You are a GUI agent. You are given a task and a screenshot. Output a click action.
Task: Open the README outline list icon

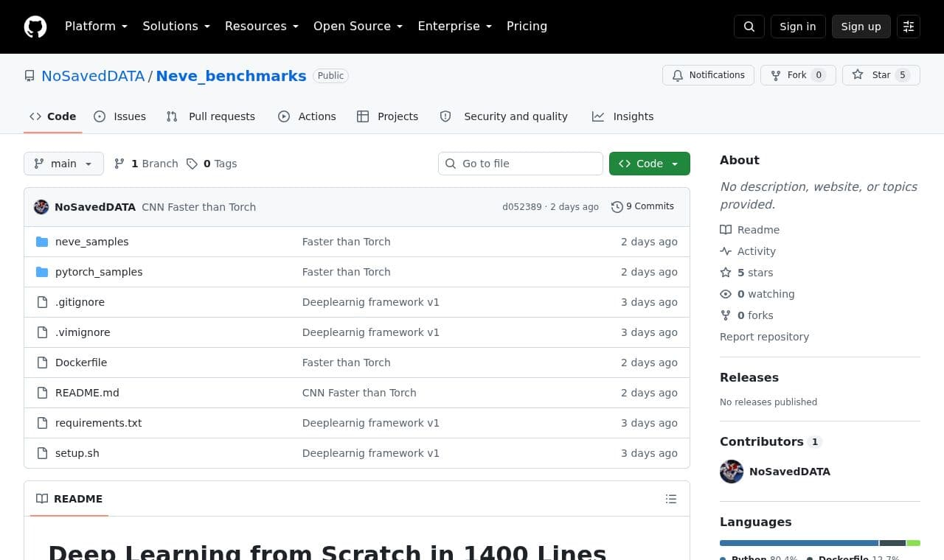pyautogui.click(x=671, y=499)
